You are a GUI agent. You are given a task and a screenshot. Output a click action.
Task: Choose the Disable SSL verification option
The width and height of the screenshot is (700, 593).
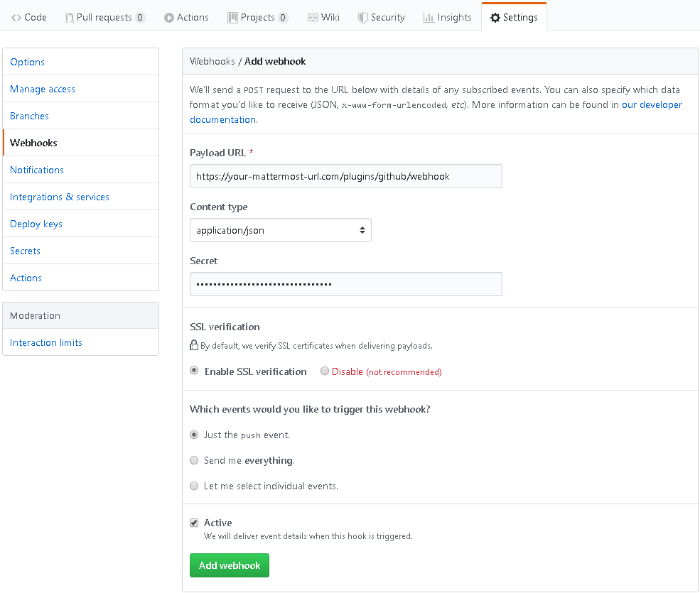[325, 371]
